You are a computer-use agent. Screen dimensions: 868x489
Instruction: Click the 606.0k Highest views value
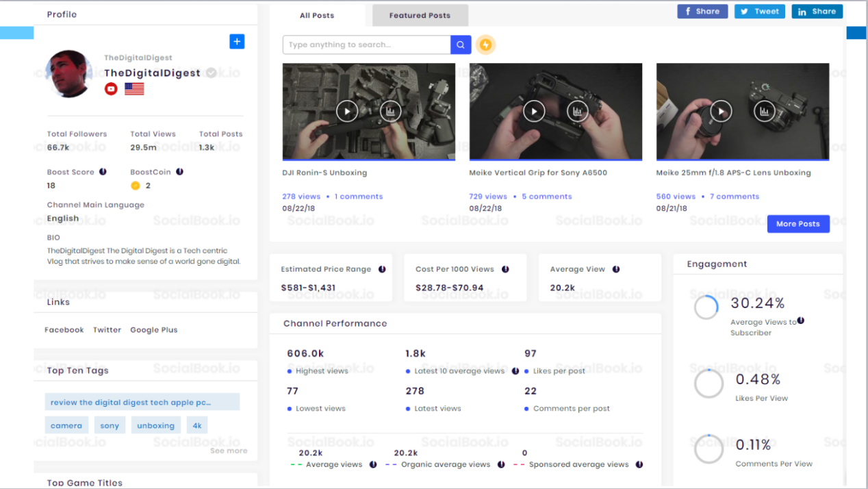[305, 353]
